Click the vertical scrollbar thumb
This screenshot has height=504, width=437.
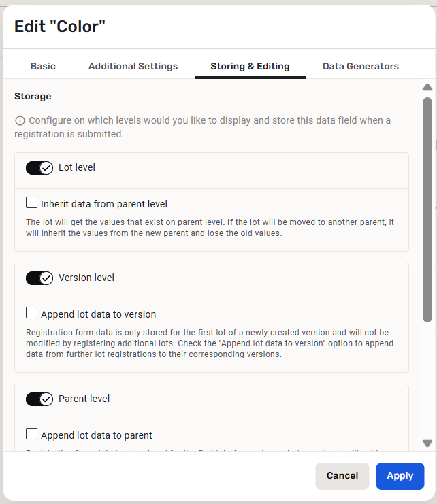[x=427, y=208]
